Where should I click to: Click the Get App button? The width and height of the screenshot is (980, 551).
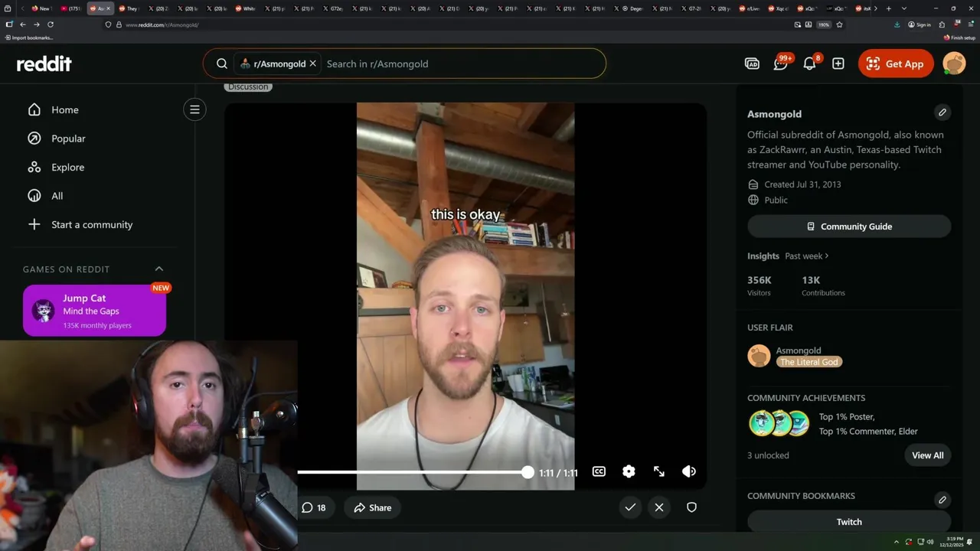[x=896, y=64]
